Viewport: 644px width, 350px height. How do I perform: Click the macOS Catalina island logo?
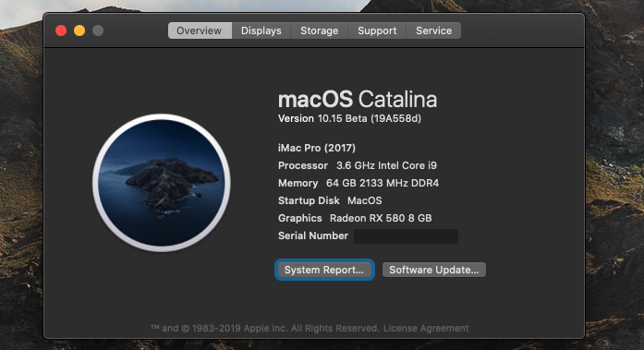[162, 183]
